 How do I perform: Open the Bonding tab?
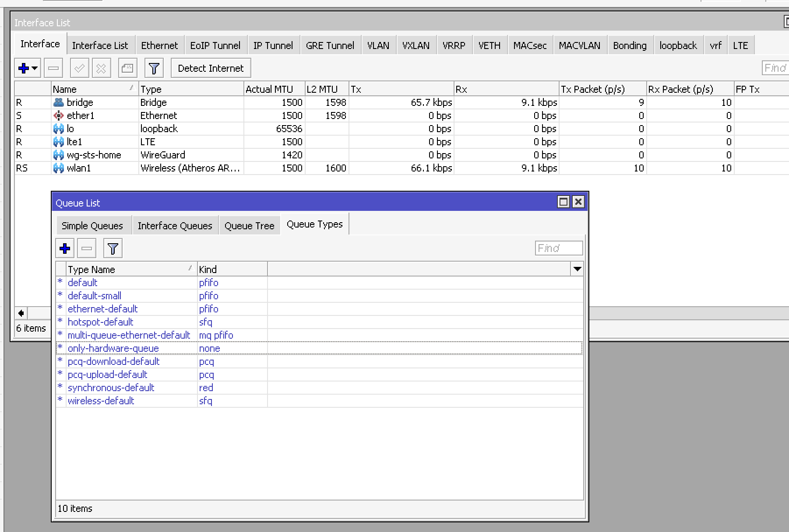[630, 45]
